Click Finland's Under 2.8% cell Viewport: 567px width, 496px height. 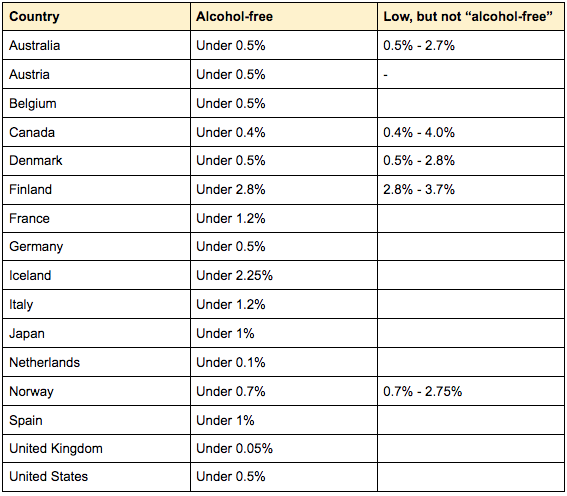[x=284, y=190]
